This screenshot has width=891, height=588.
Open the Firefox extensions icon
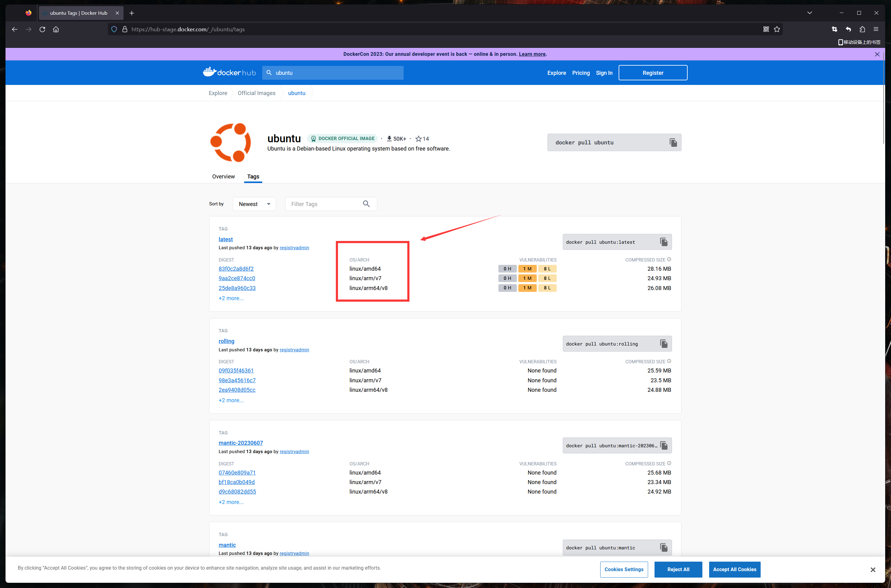(x=862, y=29)
